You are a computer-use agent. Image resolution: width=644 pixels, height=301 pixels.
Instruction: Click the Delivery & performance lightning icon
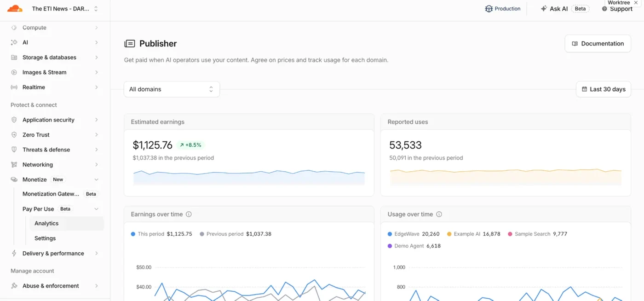tap(14, 253)
